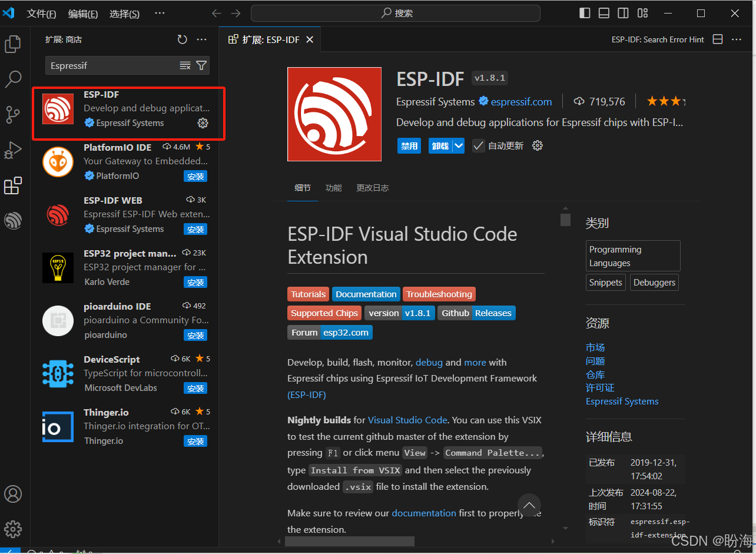Open extension settings gear next to auto-update

pyautogui.click(x=537, y=145)
